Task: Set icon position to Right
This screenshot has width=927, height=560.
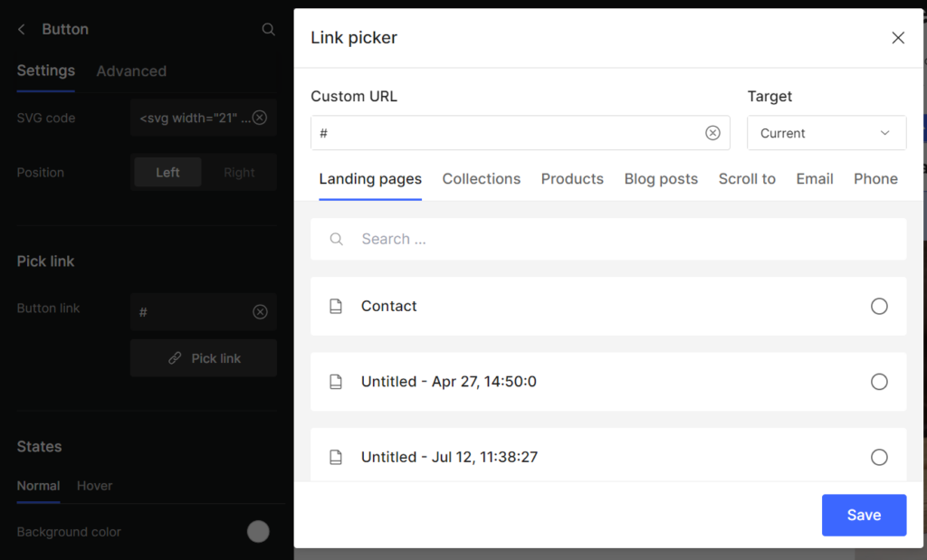Action: (239, 173)
